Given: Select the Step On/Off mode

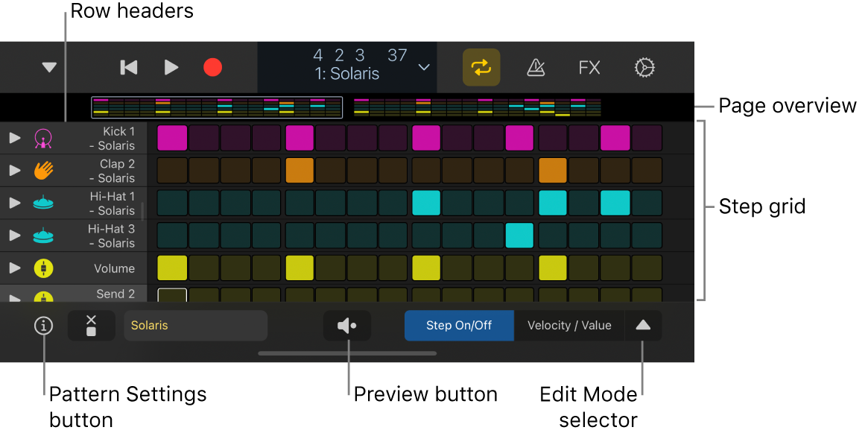Looking at the screenshot, I should pyautogui.click(x=459, y=326).
